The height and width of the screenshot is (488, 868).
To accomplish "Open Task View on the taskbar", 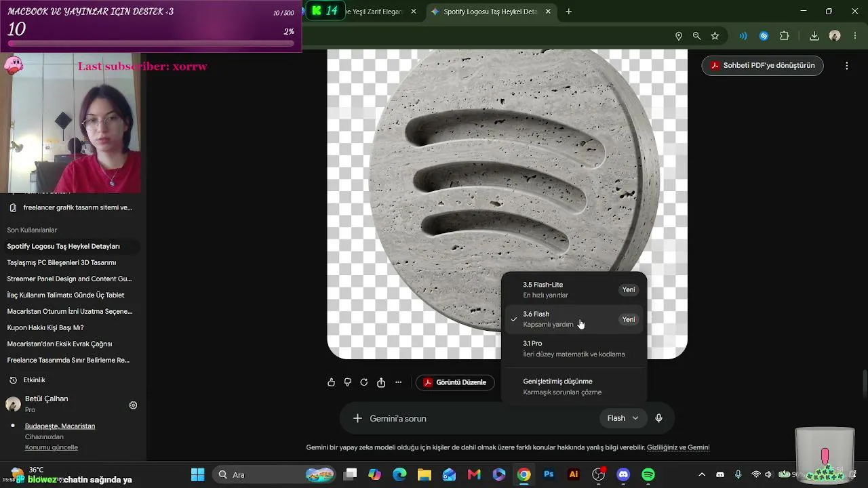I will point(350,474).
